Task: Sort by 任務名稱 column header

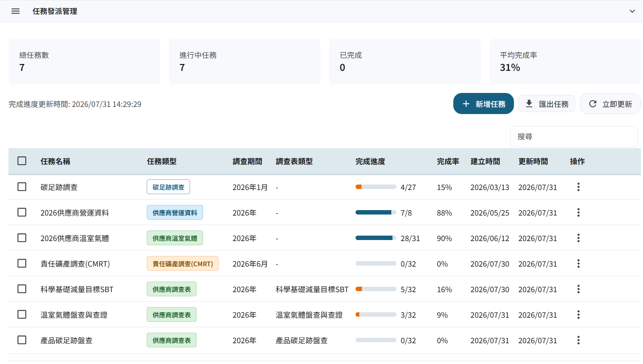Action: point(55,161)
